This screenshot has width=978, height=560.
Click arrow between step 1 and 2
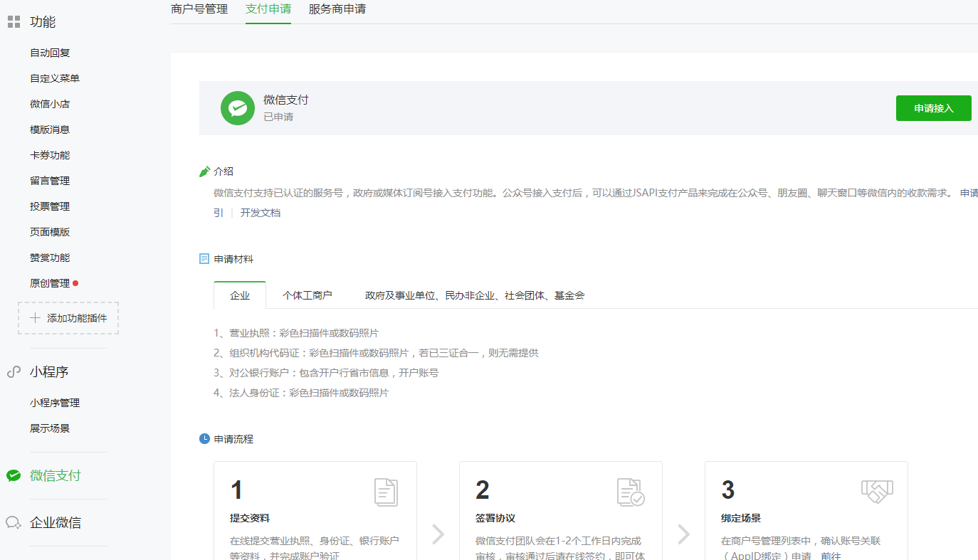tap(438, 534)
